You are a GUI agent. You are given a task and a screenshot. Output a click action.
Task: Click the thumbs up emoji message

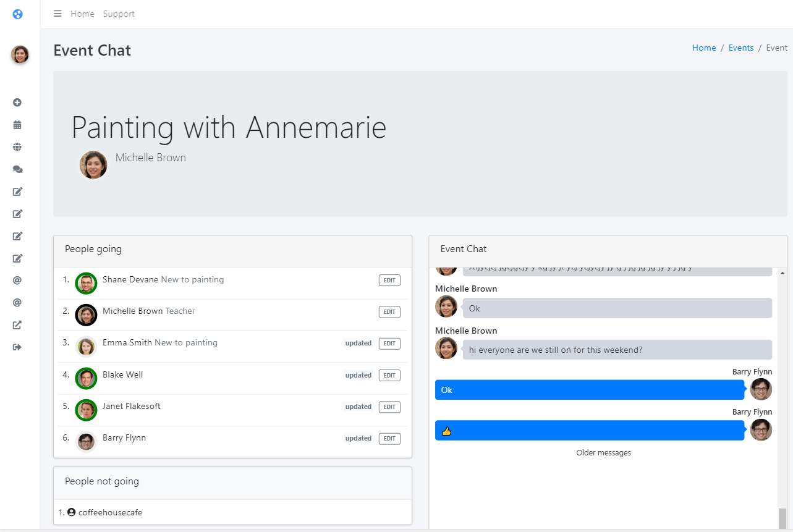pos(590,431)
